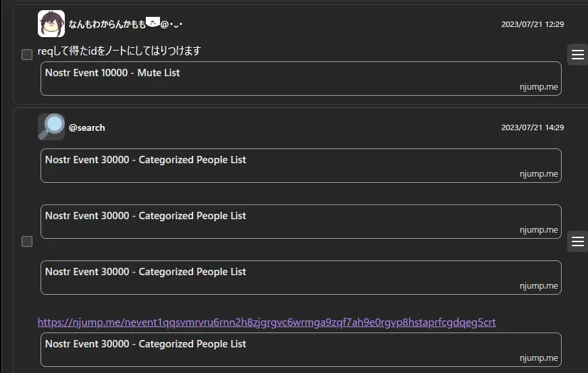Open the njump.me nevent1 URL link
The width and height of the screenshot is (588, 373).
(267, 322)
